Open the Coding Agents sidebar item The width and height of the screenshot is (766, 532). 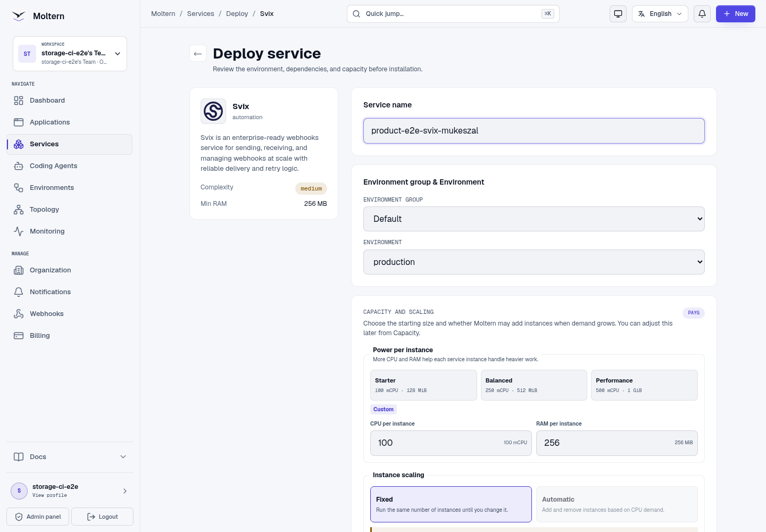(x=70, y=166)
